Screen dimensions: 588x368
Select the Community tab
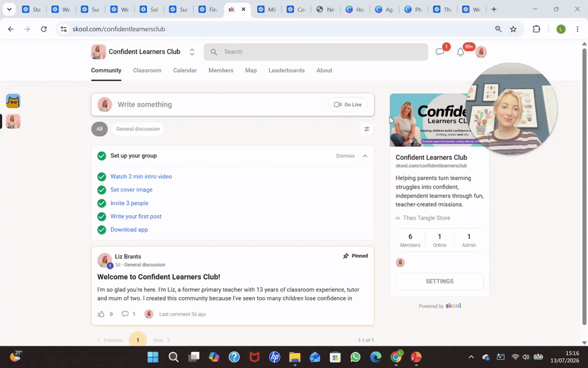(106, 70)
